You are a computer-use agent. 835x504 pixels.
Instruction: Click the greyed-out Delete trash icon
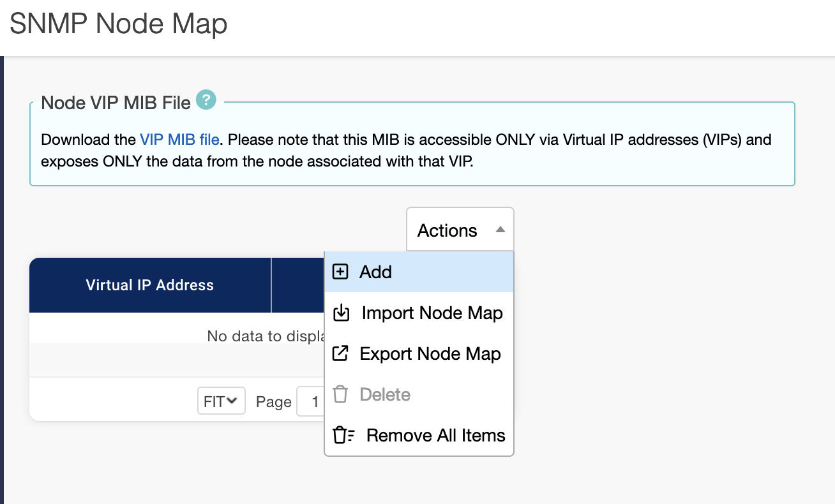point(341,394)
